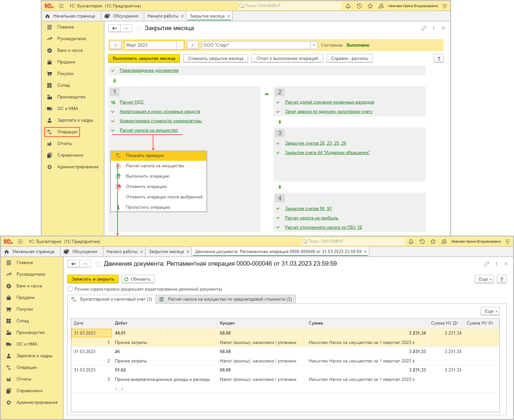Select debit account 91.02 cell
This screenshot has width=514, height=420.
click(120, 370)
